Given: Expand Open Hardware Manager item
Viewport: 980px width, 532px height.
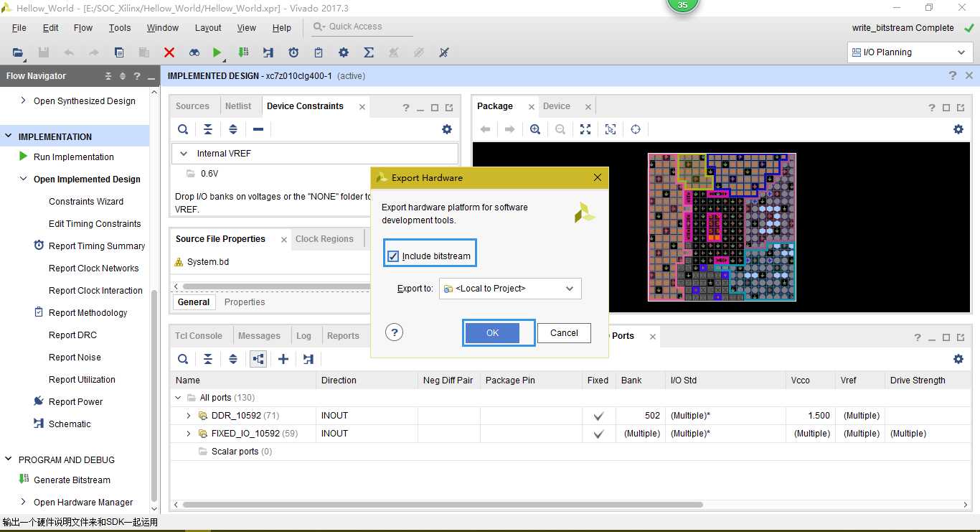Looking at the screenshot, I should [23, 502].
